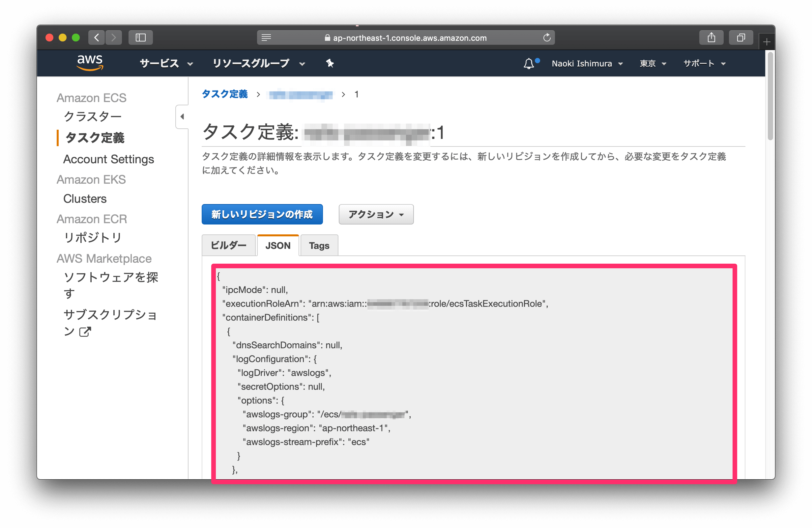Click the AWS logo to return home
This screenshot has height=528, width=812.
pos(90,63)
